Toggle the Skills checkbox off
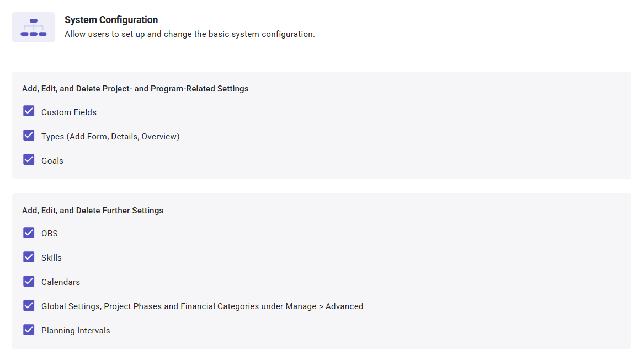 [29, 257]
